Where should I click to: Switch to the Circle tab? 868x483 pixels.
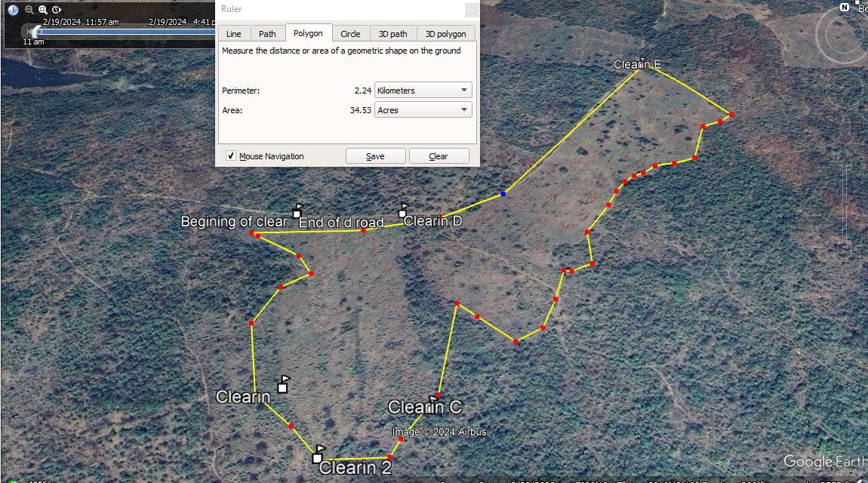pyautogui.click(x=350, y=34)
